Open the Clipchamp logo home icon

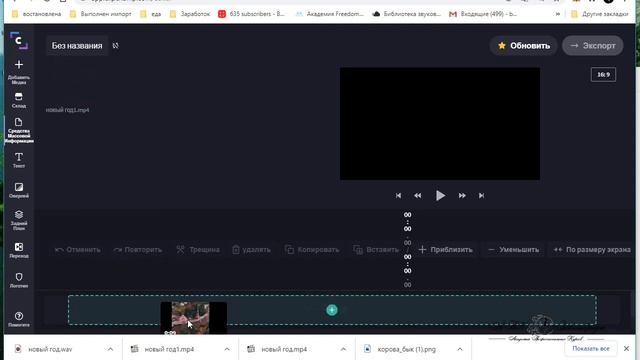click(18, 40)
